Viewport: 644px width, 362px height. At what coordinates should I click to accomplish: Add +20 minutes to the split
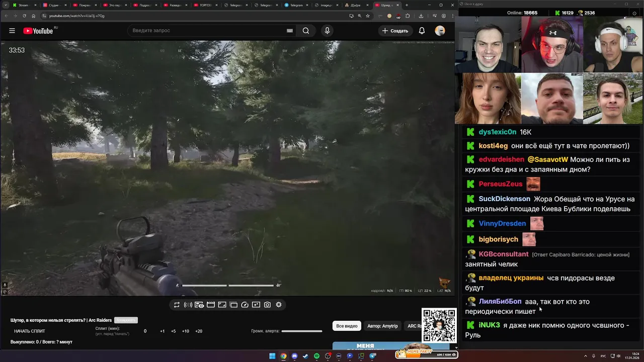[199, 331]
